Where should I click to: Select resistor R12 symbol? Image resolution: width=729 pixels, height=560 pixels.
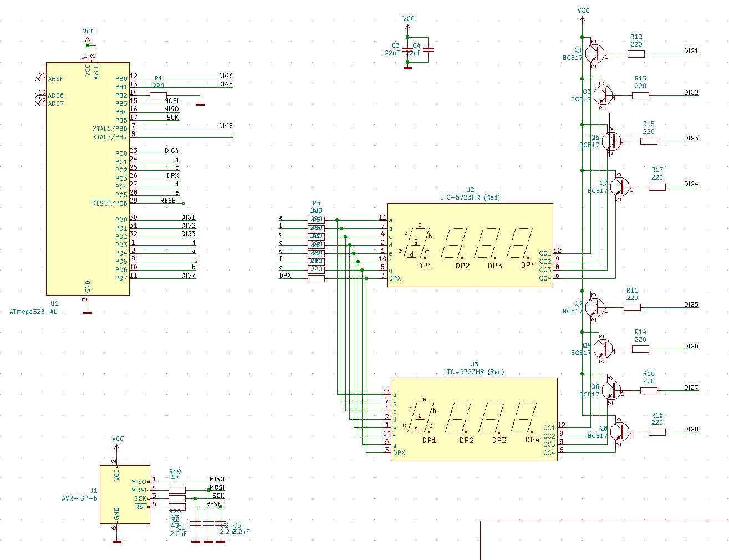pyautogui.click(x=636, y=54)
